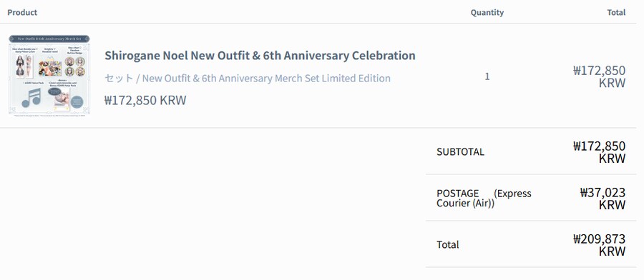The width and height of the screenshot is (644, 280).
Task: Click the Total label in summary
Action: click(448, 244)
